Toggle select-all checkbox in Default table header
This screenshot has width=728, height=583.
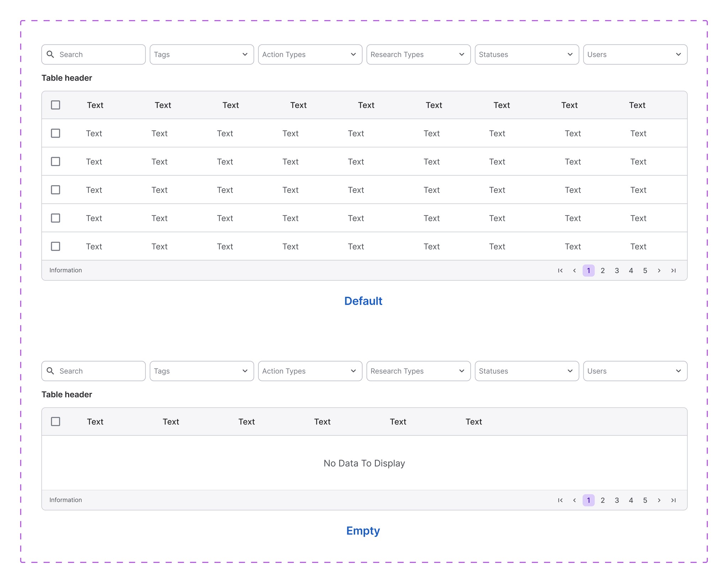(55, 105)
